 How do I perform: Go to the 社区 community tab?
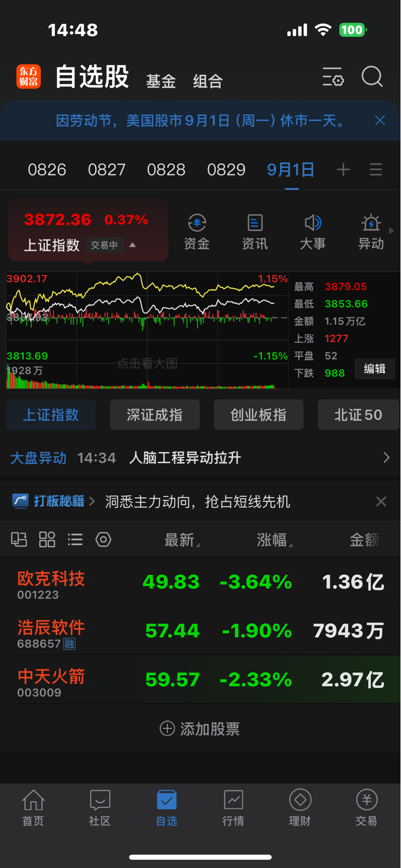point(100,808)
